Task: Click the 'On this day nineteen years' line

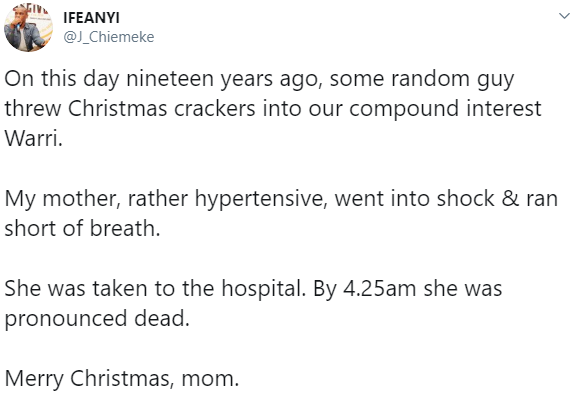Action: pyautogui.click(x=259, y=80)
